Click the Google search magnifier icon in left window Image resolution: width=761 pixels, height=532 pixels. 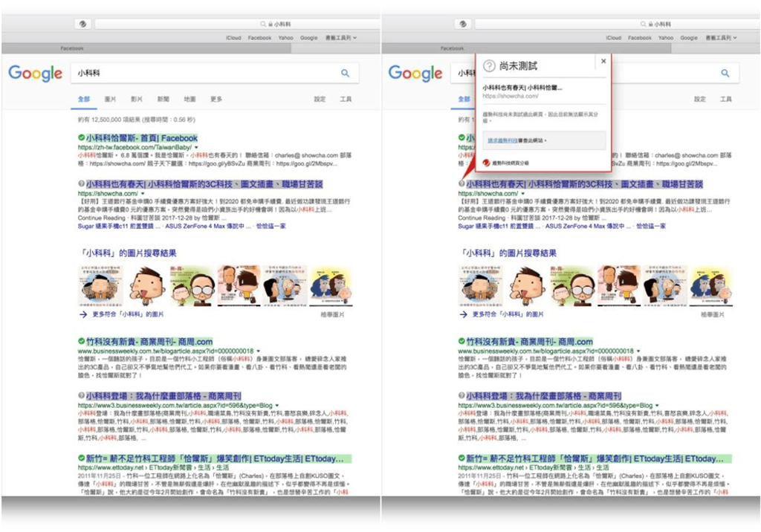click(345, 74)
